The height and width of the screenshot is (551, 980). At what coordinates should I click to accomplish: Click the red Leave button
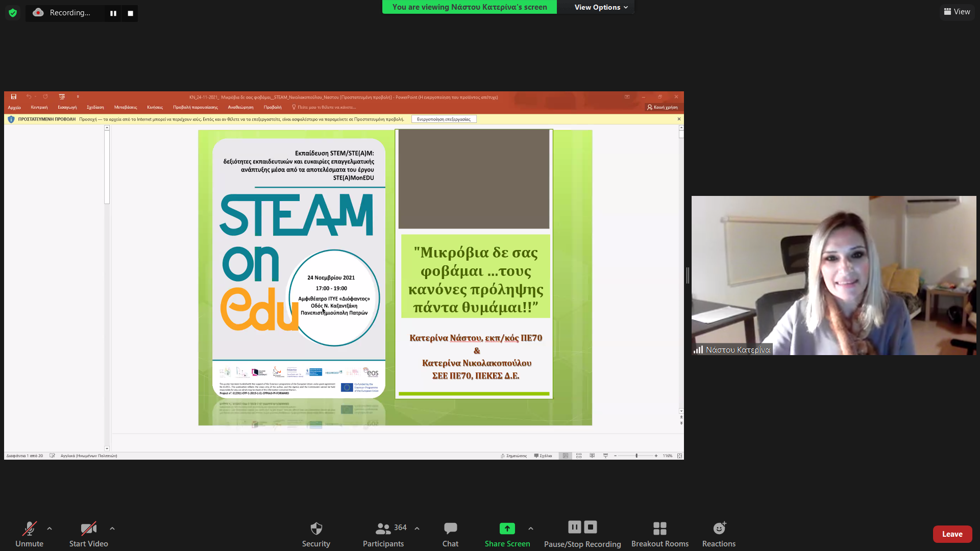[952, 534]
